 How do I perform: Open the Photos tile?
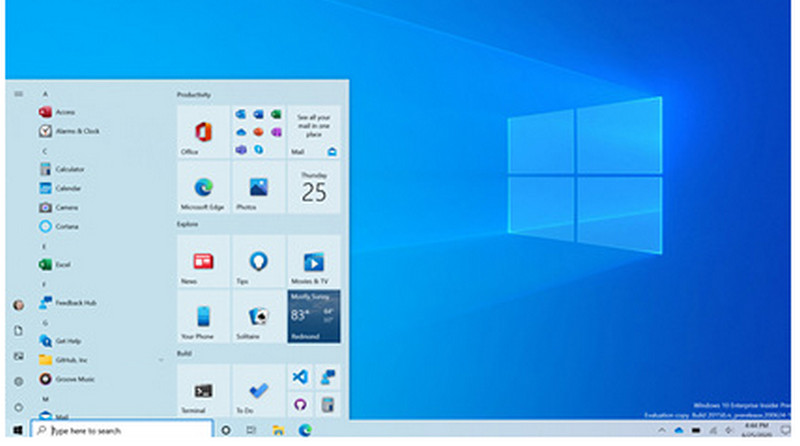coord(259,187)
